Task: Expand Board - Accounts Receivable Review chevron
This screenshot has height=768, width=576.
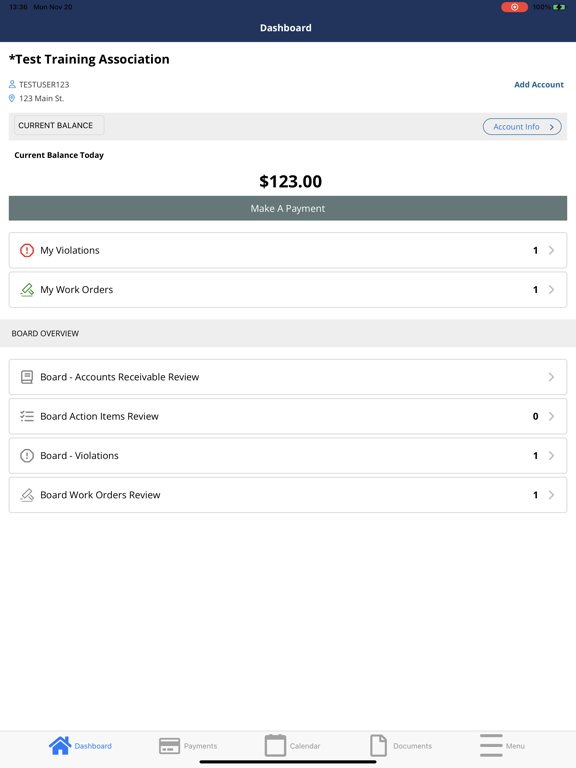Action: (552, 377)
